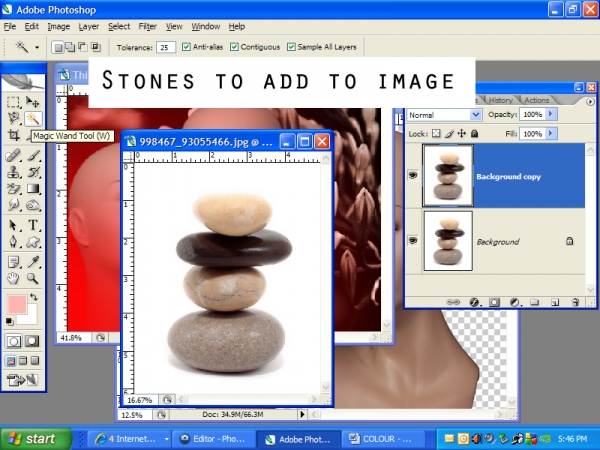Open the Opacity slider arrow
The height and width of the screenshot is (450, 600).
point(551,114)
